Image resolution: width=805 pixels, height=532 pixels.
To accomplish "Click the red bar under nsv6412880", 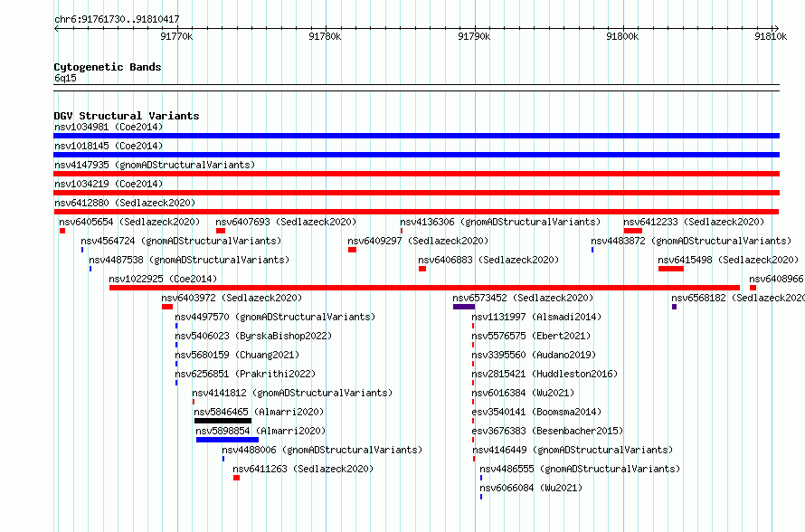I will pos(416,212).
